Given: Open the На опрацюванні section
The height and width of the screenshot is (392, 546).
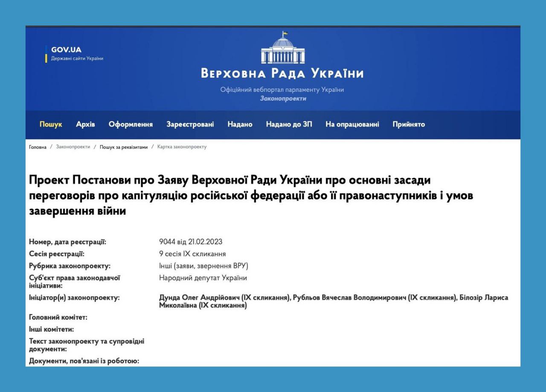Looking at the screenshot, I should point(352,125).
